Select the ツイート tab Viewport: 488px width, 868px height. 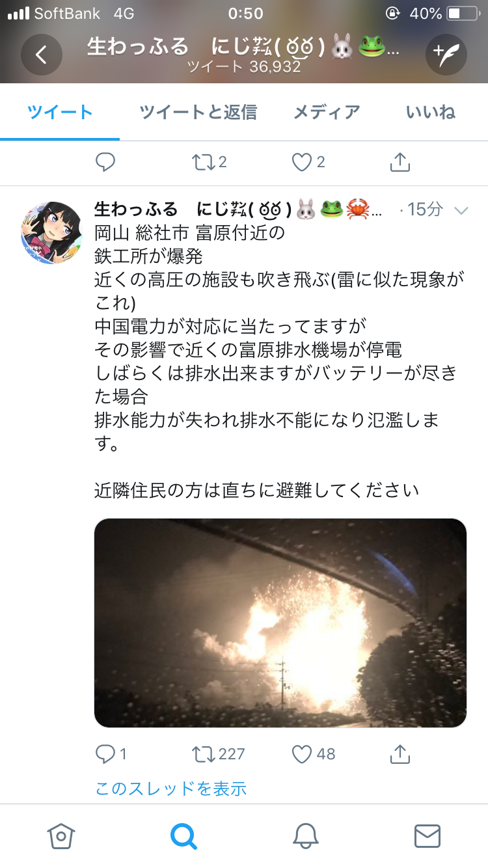pyautogui.click(x=60, y=112)
